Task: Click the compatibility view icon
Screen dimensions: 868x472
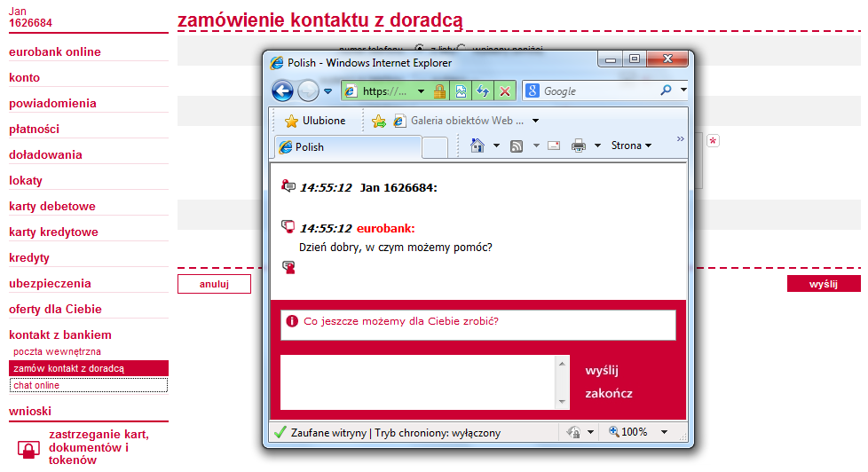Action: point(461,91)
